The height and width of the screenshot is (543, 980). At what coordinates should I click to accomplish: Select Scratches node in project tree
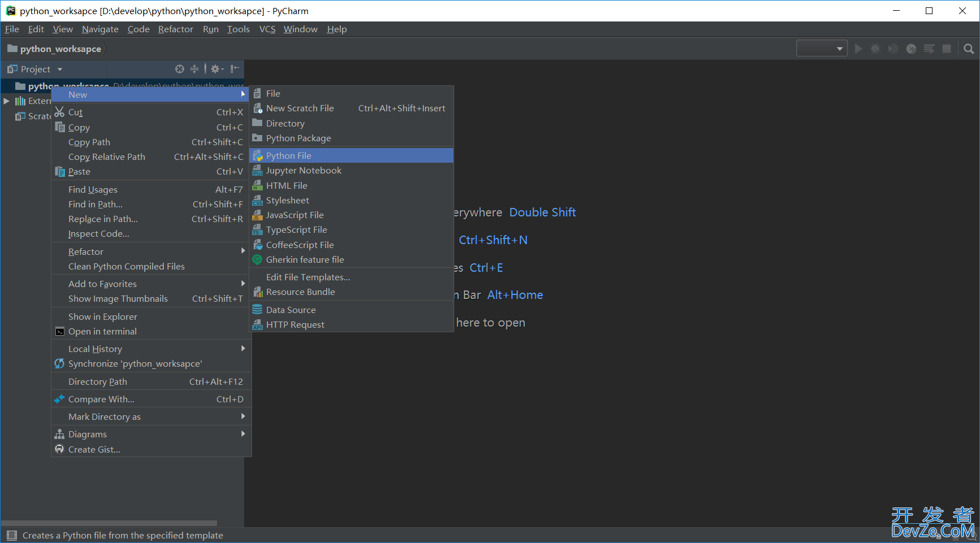(33, 116)
